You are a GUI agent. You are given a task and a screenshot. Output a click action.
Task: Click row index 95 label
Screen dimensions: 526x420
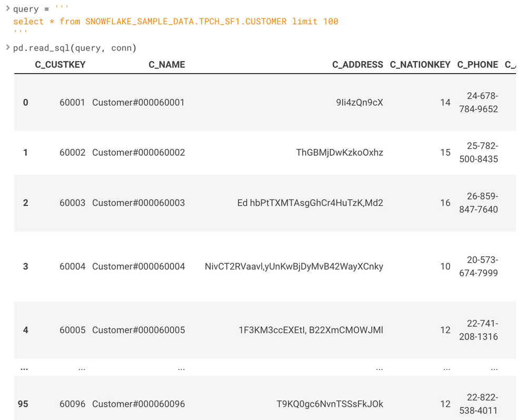tap(23, 404)
